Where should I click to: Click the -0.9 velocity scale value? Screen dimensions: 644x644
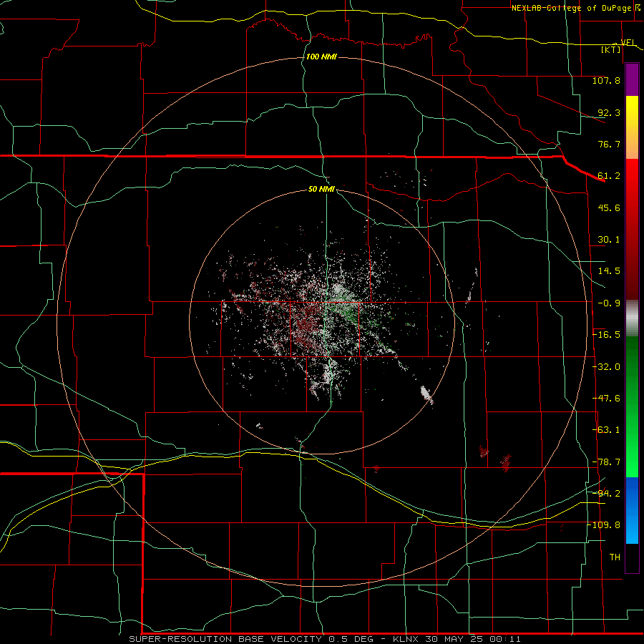(609, 303)
